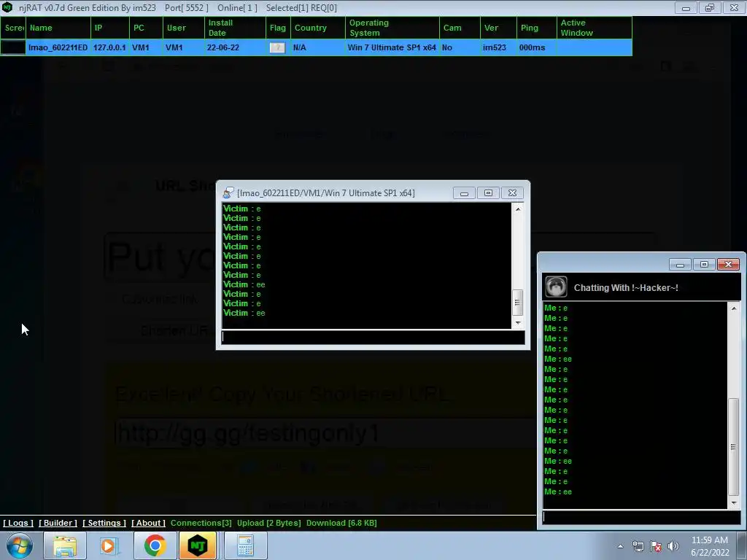The image size is (747, 560).
Task: Open the Windows Start menu
Action: click(x=19, y=545)
